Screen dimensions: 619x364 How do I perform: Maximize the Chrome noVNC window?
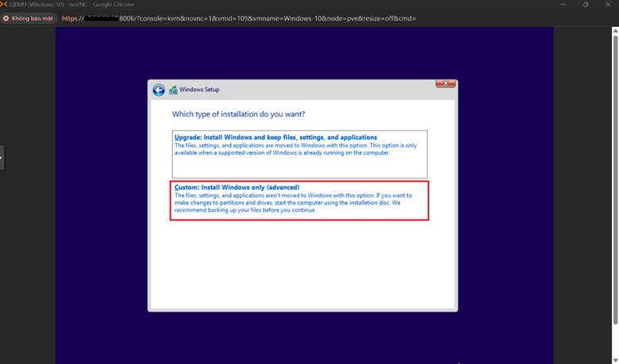point(586,5)
